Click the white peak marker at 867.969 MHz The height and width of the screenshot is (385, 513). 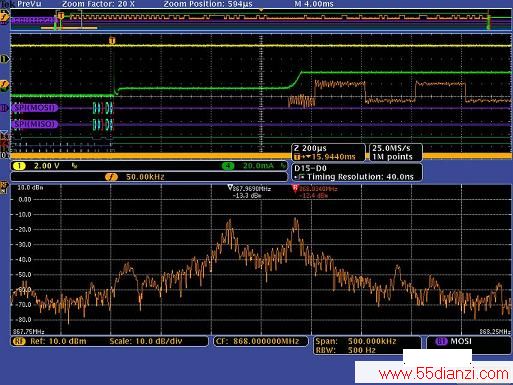tap(230, 188)
